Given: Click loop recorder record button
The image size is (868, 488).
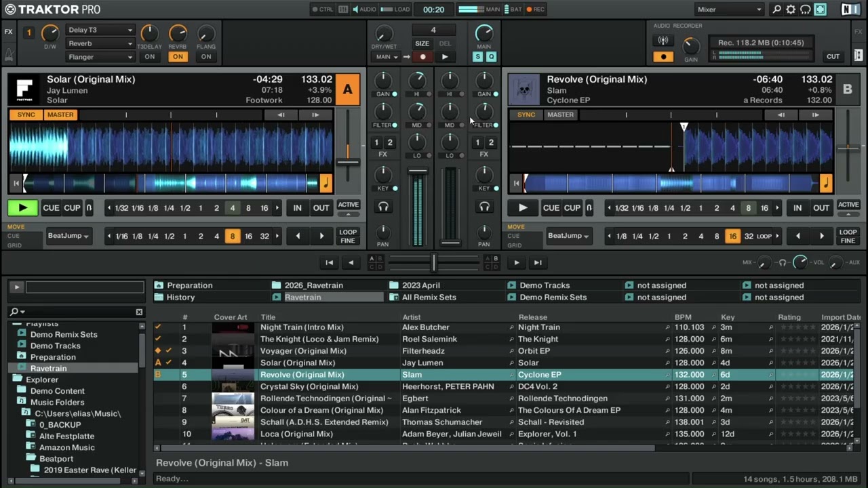Looking at the screenshot, I should point(423,57).
